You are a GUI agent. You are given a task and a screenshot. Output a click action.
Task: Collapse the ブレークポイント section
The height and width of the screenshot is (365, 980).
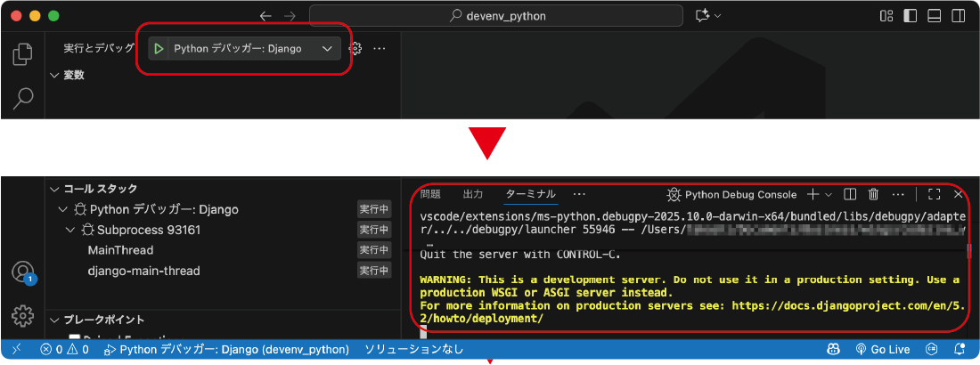pyautogui.click(x=55, y=320)
